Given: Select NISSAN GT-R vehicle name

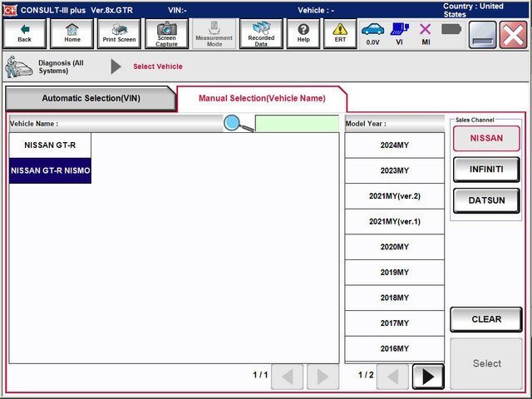Looking at the screenshot, I should [50, 145].
